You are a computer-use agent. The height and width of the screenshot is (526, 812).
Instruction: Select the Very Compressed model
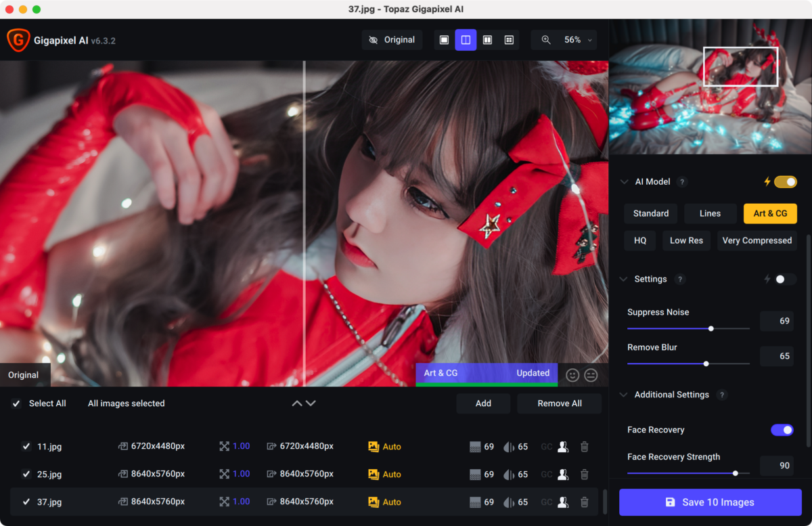click(757, 240)
